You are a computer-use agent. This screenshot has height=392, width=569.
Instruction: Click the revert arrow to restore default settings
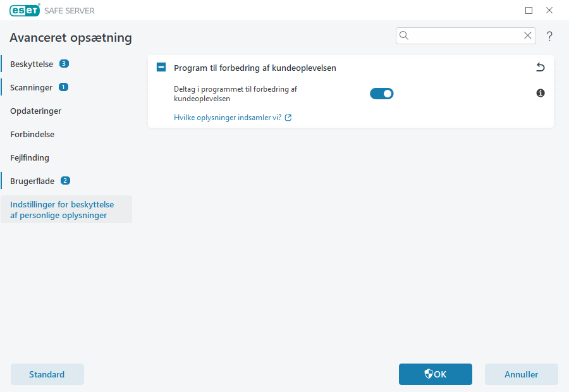[541, 66]
